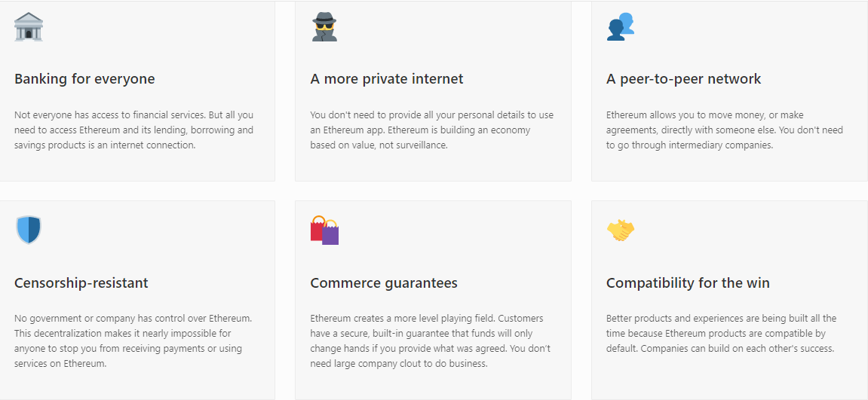The image size is (868, 400).
Task: Click the Banking for everyone description paragraph
Action: click(133, 130)
